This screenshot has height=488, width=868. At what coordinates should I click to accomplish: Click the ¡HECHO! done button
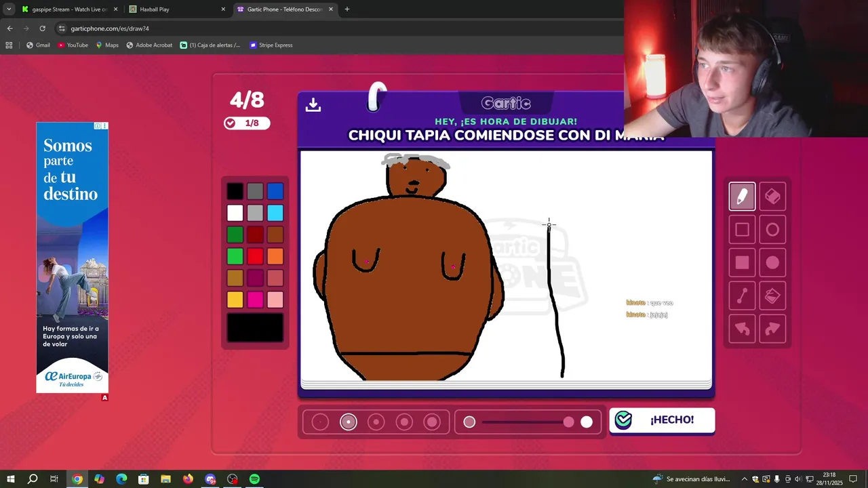tap(662, 420)
